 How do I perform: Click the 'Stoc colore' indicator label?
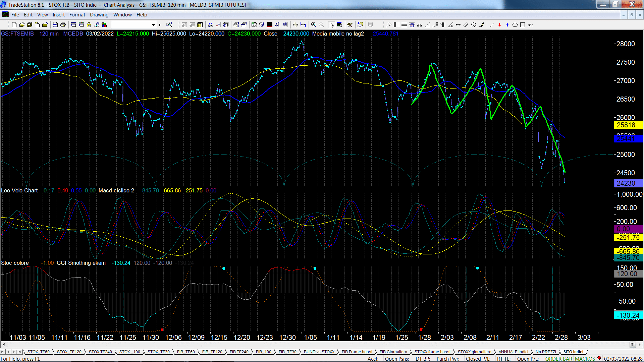(x=15, y=263)
